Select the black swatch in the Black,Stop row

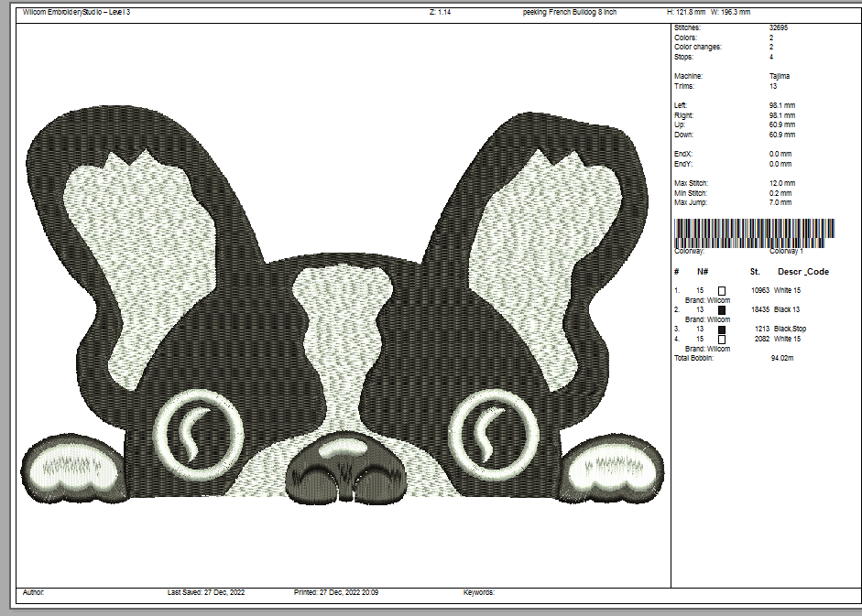[722, 330]
